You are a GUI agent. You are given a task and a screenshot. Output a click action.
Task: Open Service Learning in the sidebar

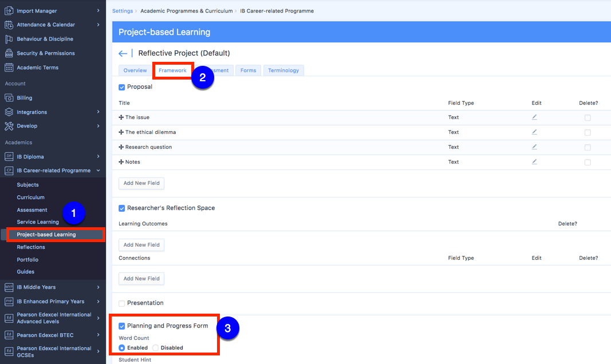point(38,222)
